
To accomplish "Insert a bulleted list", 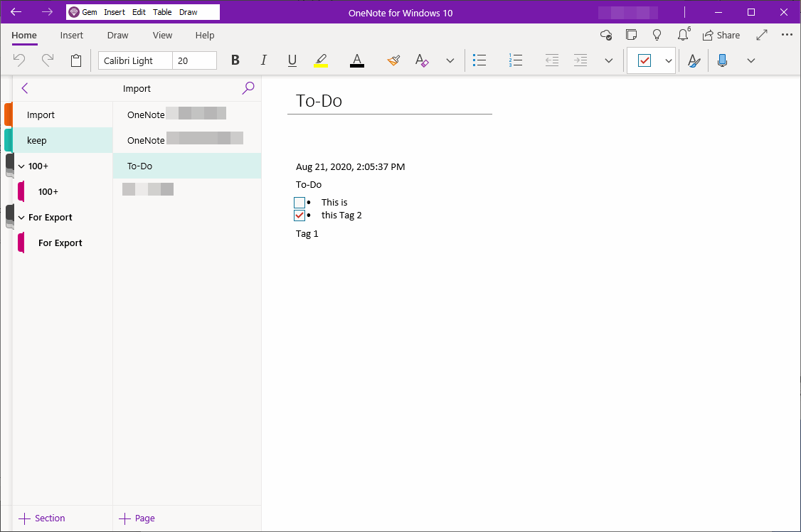I will tap(479, 60).
